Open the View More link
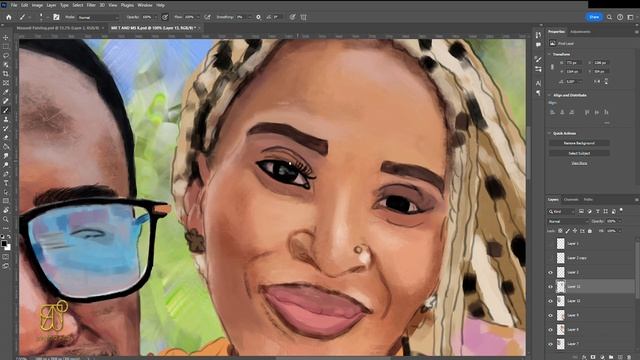The width and height of the screenshot is (640, 360). tap(579, 163)
